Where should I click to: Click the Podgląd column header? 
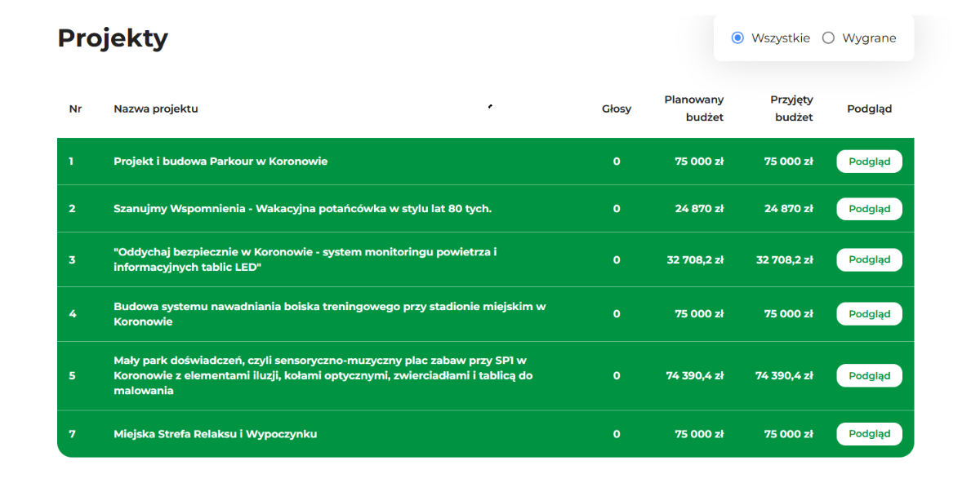coord(869,109)
